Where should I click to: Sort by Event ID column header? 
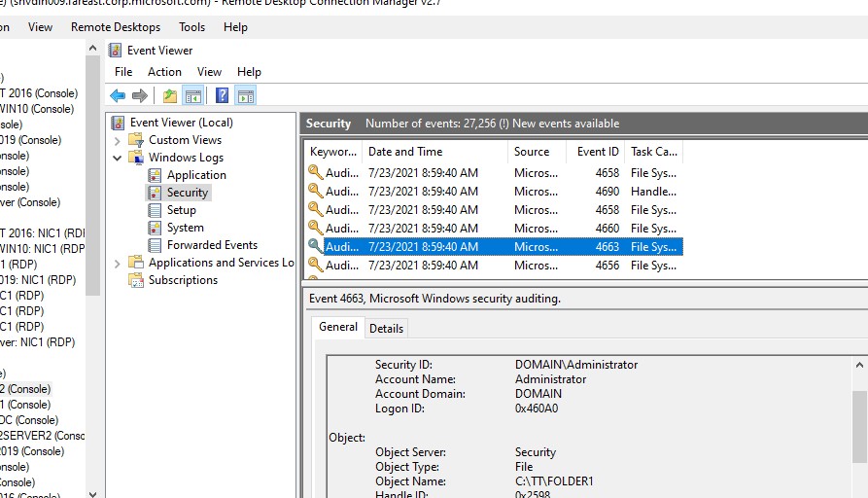coord(596,152)
